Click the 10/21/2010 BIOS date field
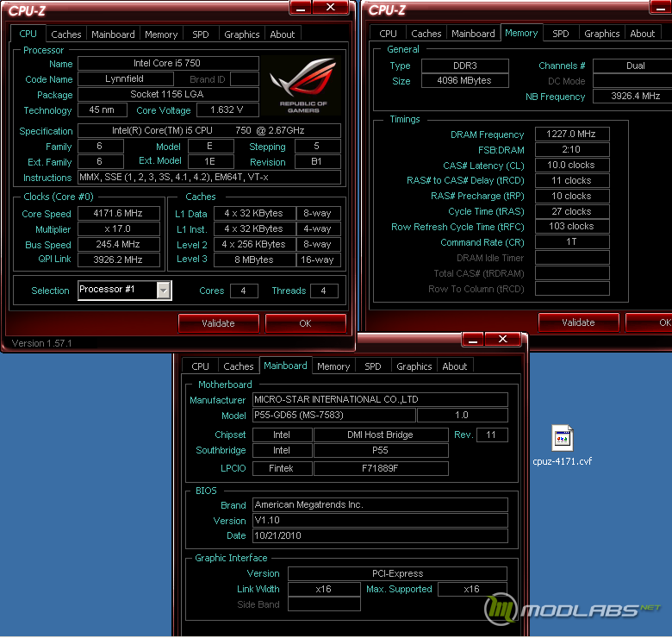Viewport: 672px width, 638px height. 380,535
